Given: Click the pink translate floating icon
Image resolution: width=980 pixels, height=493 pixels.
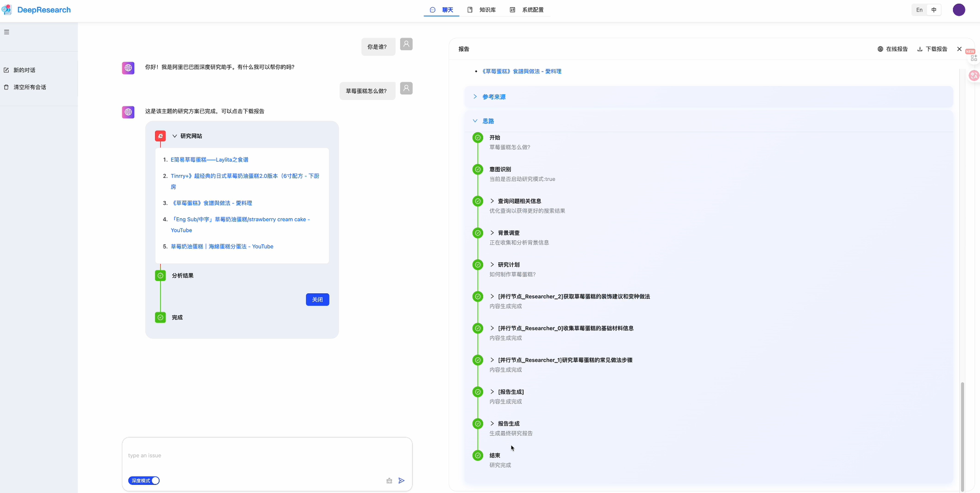Looking at the screenshot, I should 974,76.
